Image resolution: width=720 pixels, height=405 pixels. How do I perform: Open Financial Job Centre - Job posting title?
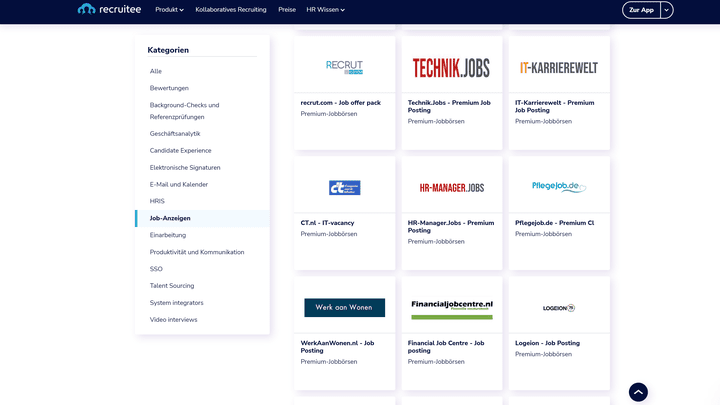pyautogui.click(x=446, y=347)
